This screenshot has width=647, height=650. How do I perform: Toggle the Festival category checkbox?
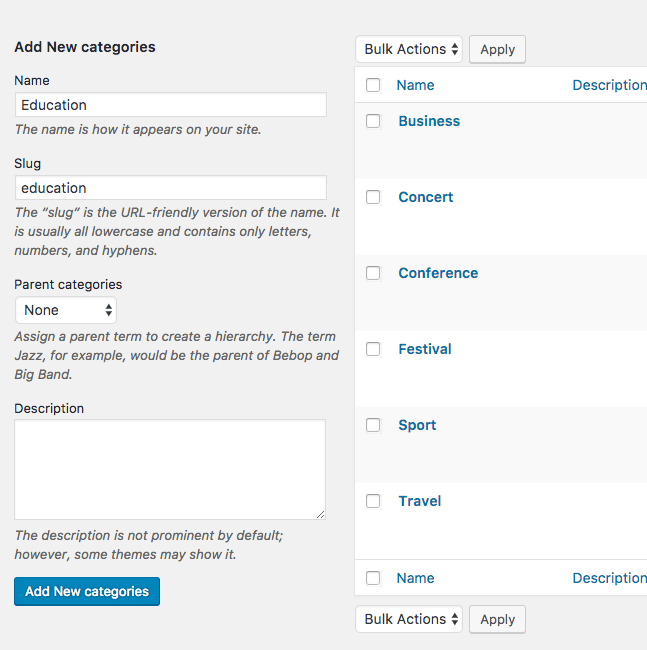coord(373,349)
